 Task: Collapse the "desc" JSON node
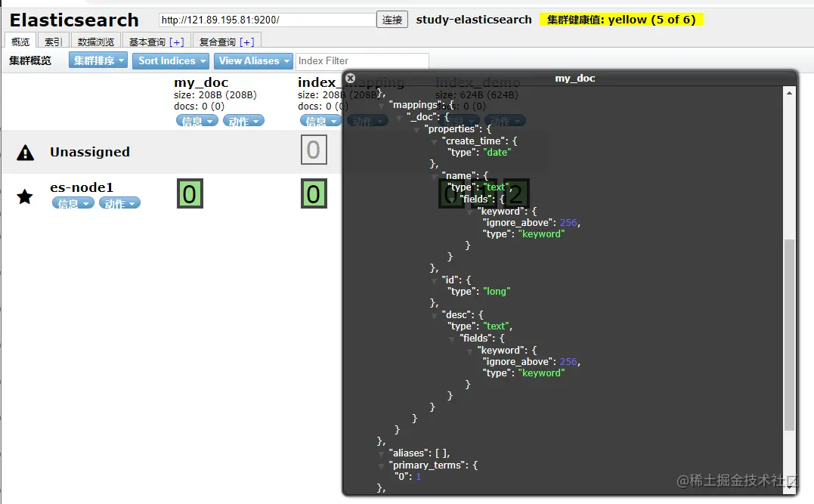(x=435, y=316)
